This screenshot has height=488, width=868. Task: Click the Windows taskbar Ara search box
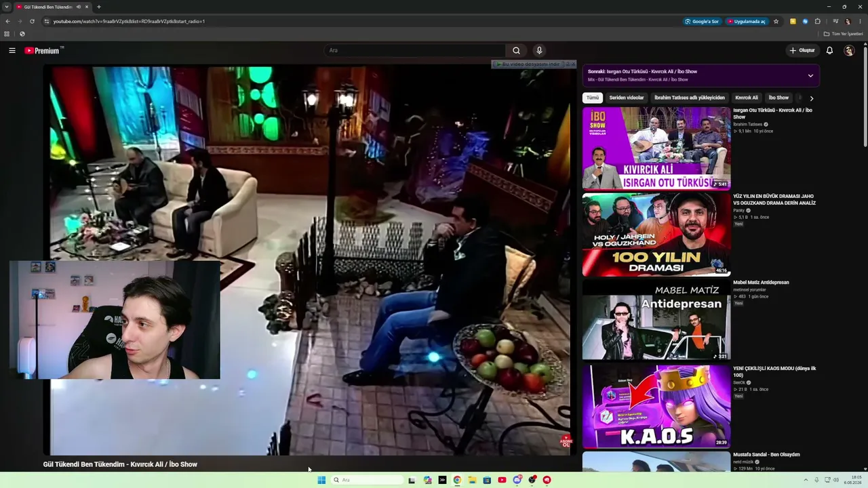367,480
